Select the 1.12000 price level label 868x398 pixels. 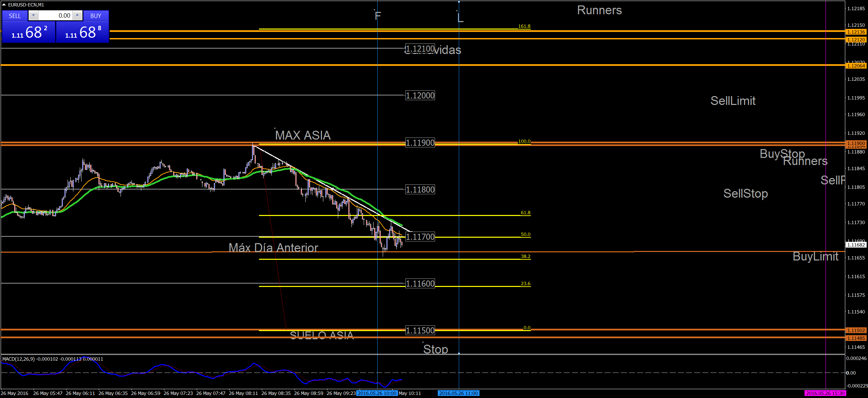pos(420,96)
